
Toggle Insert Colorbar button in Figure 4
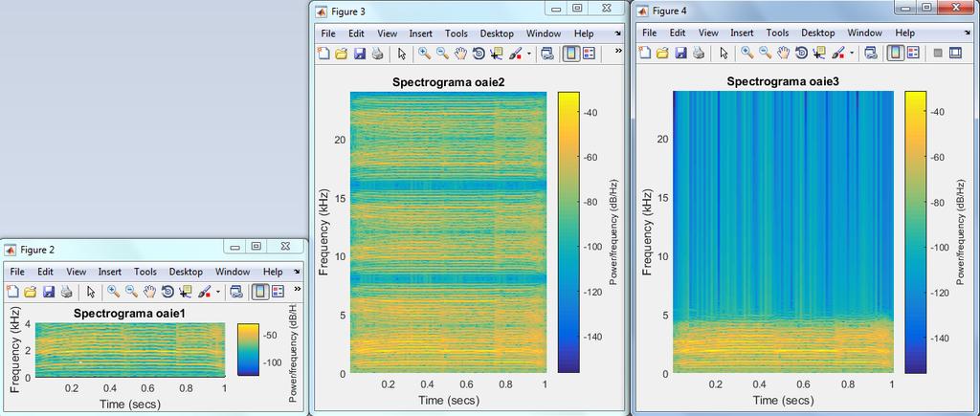tap(895, 54)
